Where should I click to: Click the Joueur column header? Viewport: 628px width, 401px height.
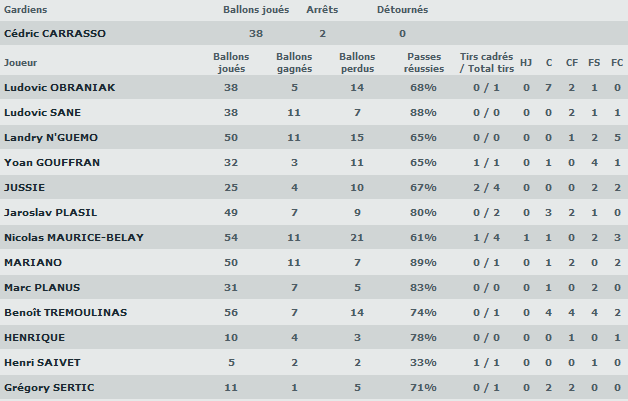tap(21, 62)
